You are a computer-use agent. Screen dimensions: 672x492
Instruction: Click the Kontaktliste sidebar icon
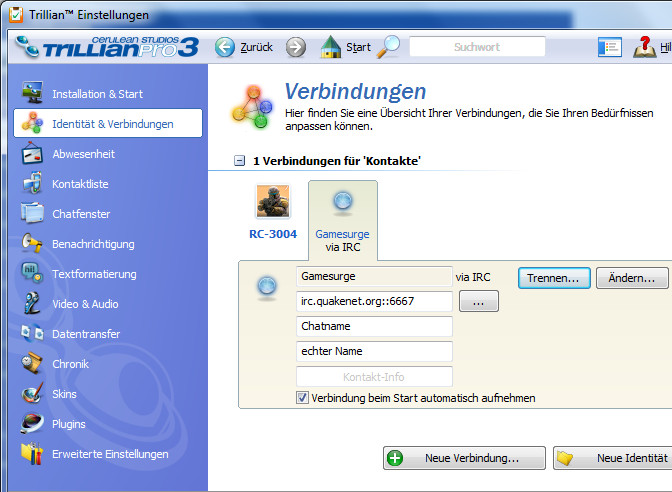pyautogui.click(x=32, y=183)
